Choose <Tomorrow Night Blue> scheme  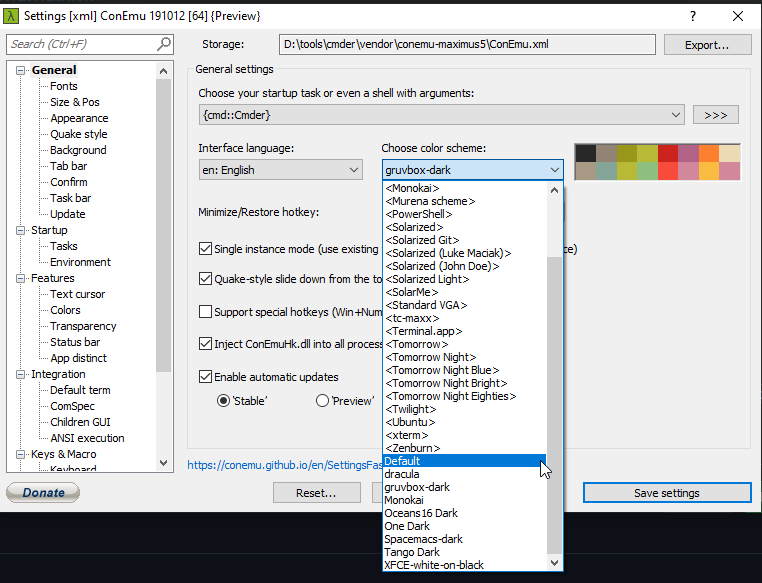pos(465,370)
